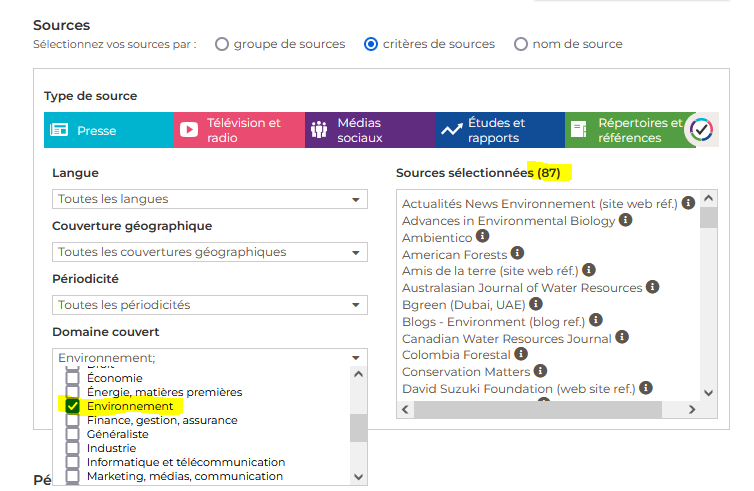Screen dimensions: 754x491
Task: Click info icon beside Conservation Matters
Action: coord(538,371)
